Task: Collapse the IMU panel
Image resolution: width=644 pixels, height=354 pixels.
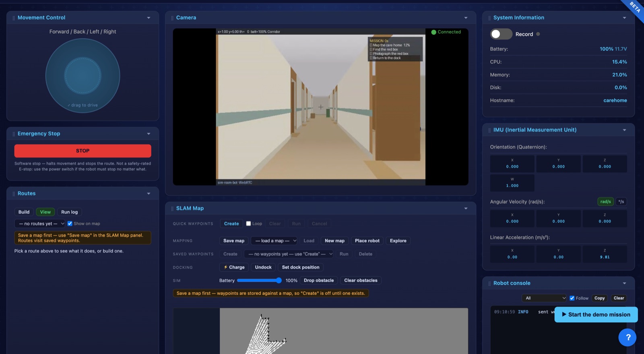Action: tap(624, 130)
